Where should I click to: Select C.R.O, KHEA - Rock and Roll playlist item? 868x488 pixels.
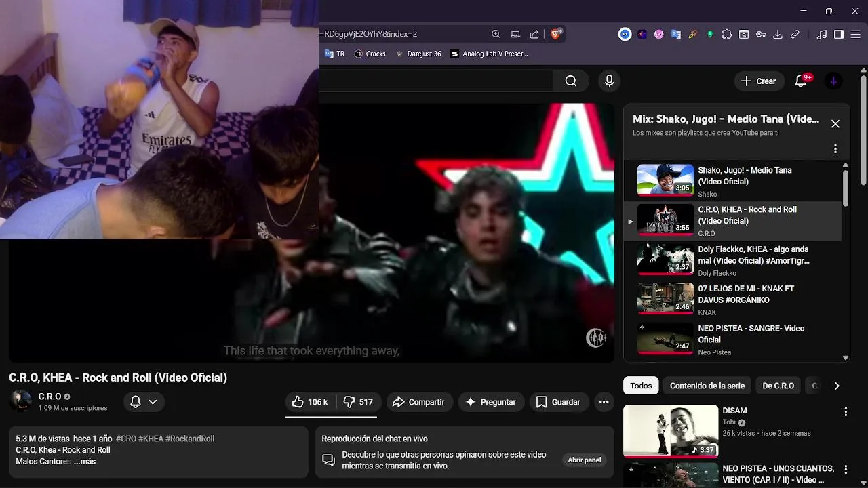coord(732,221)
